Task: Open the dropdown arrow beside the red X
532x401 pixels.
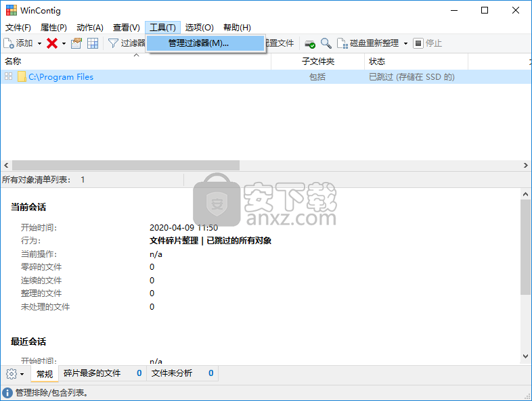Action: [64, 43]
